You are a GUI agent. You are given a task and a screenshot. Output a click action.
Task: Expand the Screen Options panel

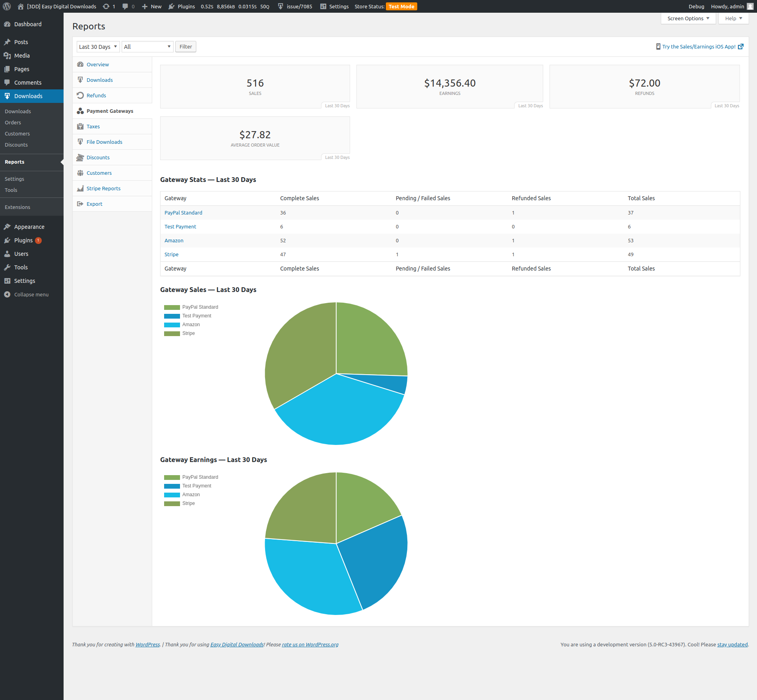(688, 18)
